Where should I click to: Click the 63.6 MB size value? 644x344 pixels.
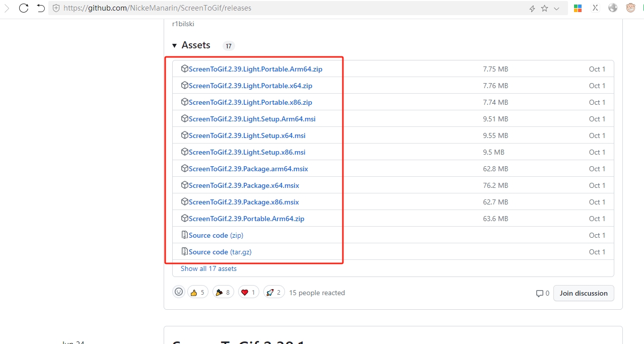[x=495, y=219]
